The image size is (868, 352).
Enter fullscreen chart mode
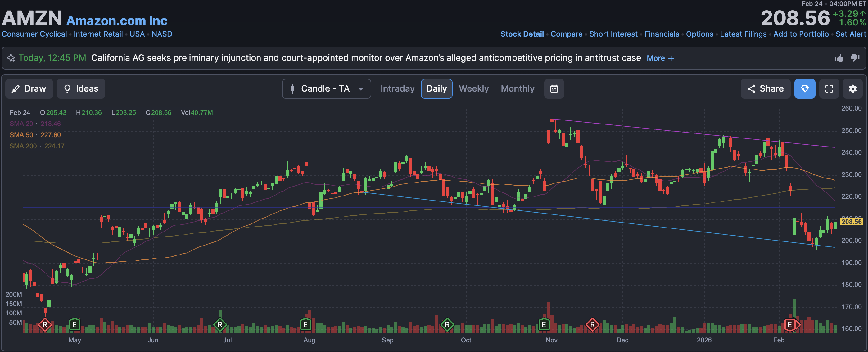(829, 88)
